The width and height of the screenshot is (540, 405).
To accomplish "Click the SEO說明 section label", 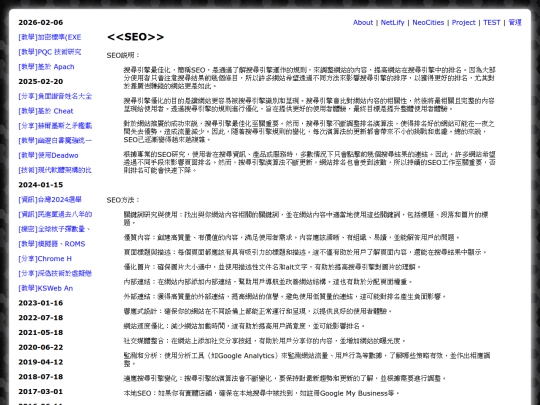I will [x=123, y=55].
